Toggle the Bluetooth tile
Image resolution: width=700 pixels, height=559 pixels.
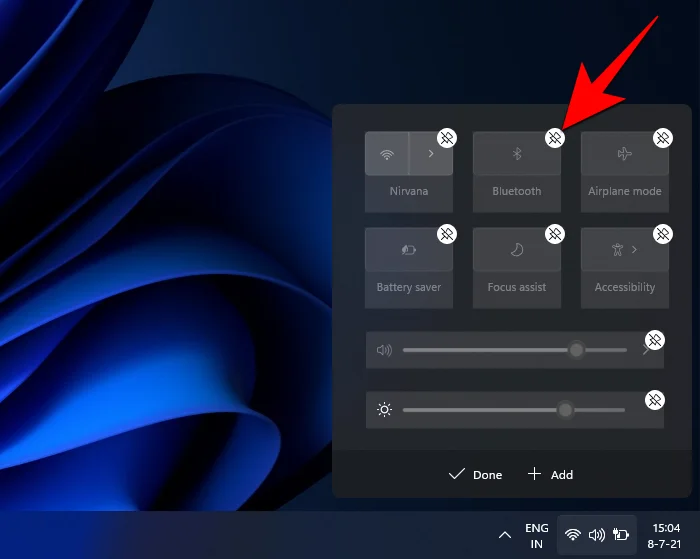pos(517,154)
